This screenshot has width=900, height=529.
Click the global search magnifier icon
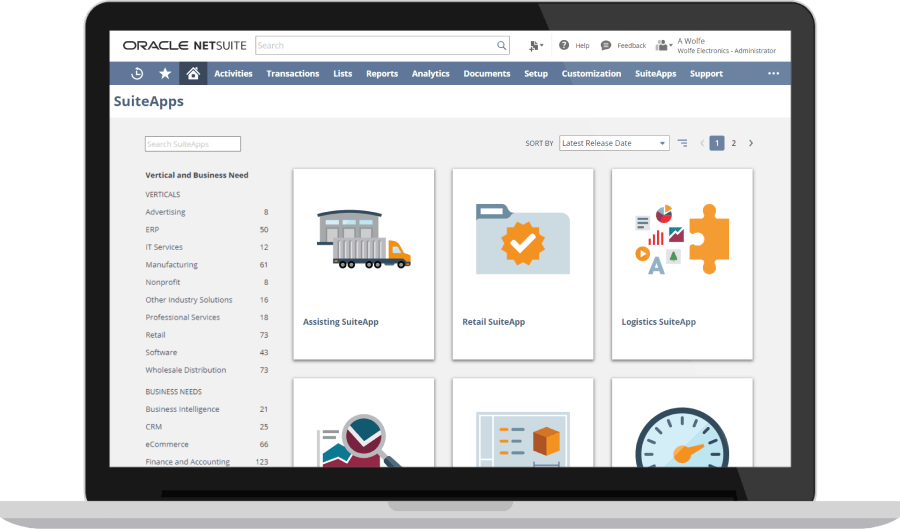(x=502, y=45)
